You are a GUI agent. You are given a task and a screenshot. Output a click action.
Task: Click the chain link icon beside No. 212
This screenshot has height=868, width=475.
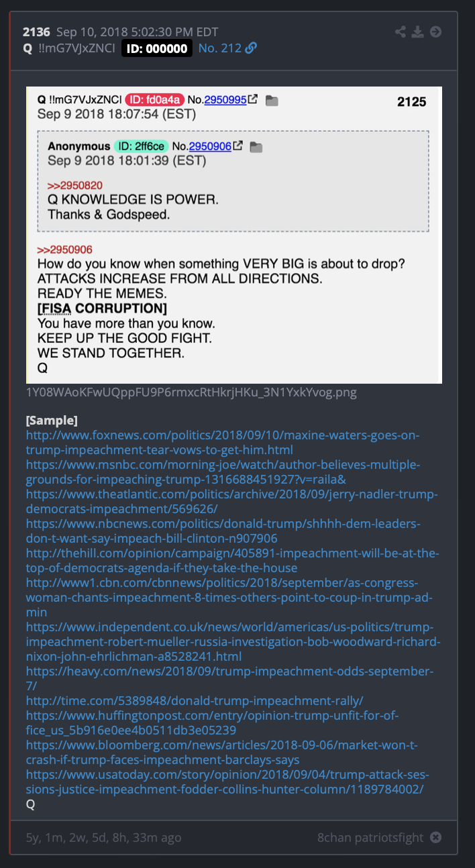[x=251, y=48]
